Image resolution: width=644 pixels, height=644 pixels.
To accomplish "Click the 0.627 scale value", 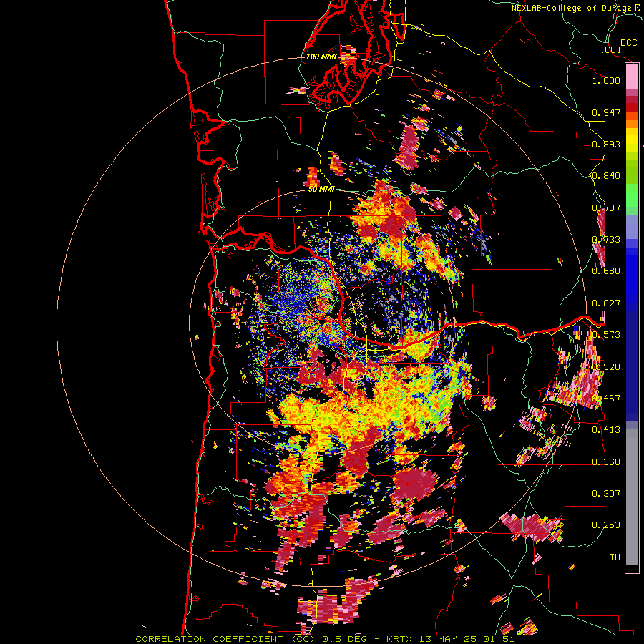I will point(606,303).
